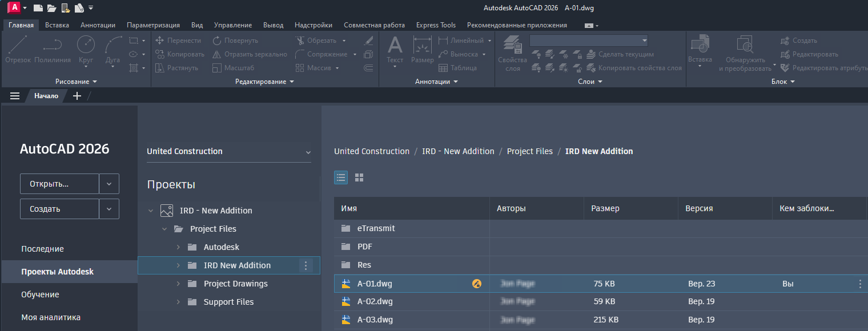Click the Выноска leader tool
Screen dimensions: 868x331
[x=459, y=54]
